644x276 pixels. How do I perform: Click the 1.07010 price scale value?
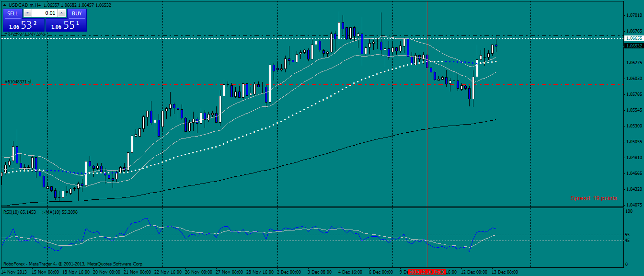(634, 15)
